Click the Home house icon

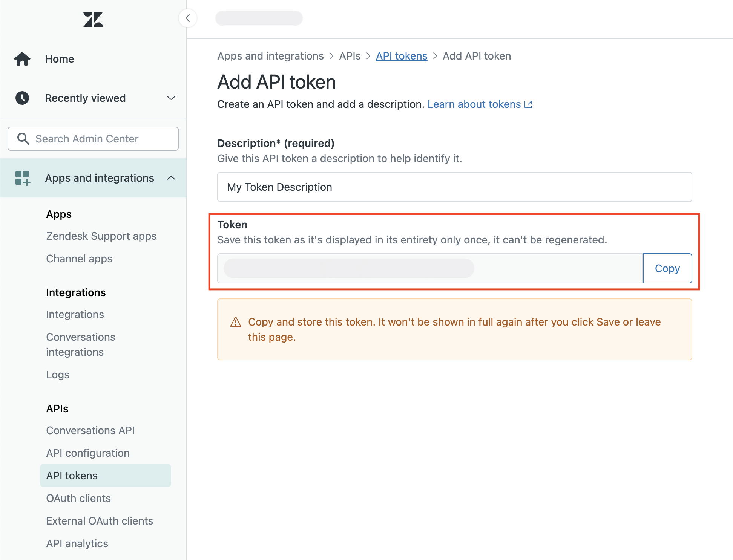(22, 59)
